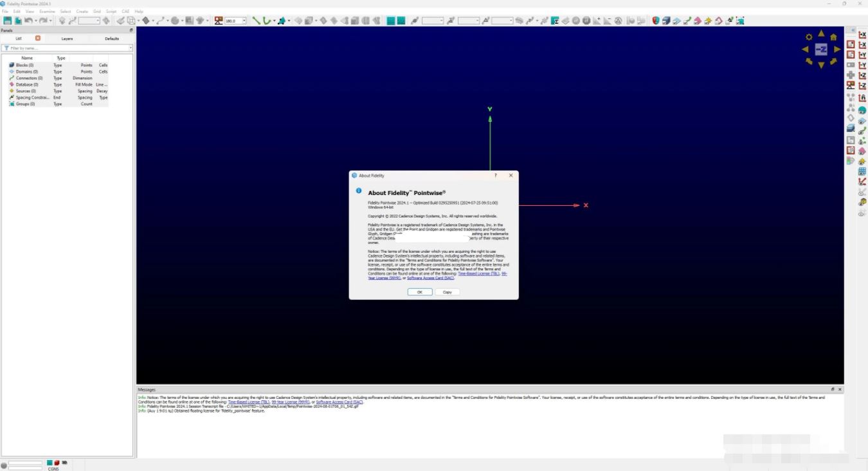Click the Undo icon in the toolbar
This screenshot has width=868, height=471.
click(x=28, y=20)
